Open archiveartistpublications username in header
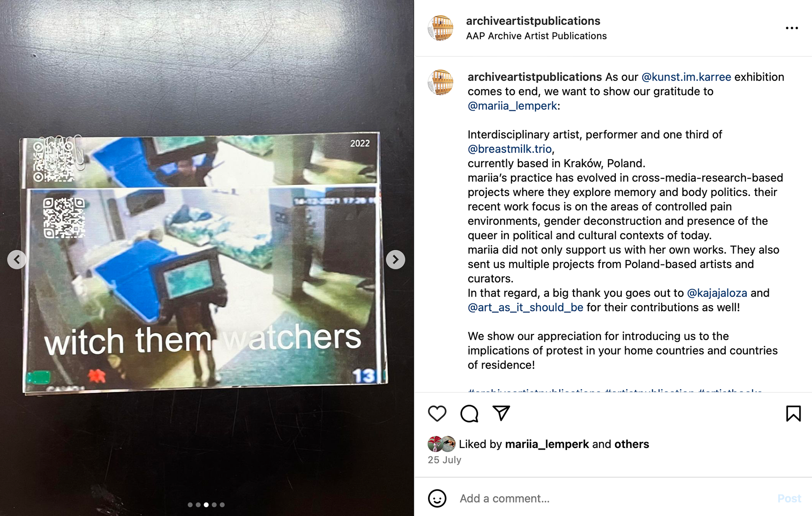The height and width of the screenshot is (516, 812). click(x=533, y=21)
